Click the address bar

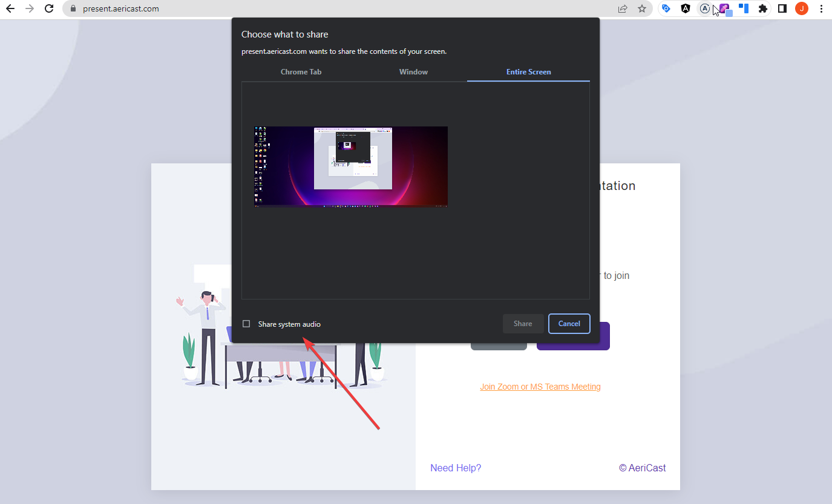coord(242,8)
